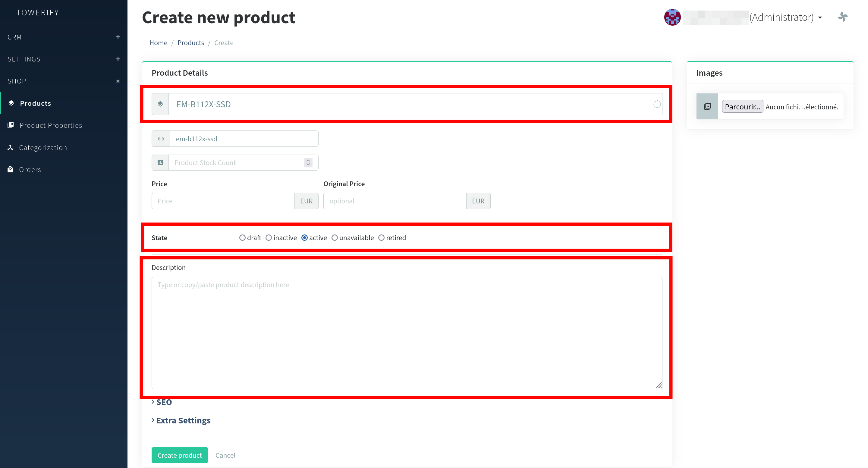Screen dimensions: 868x468
Task: Click the pinwheel icon in top-right corner
Action: [x=842, y=17]
